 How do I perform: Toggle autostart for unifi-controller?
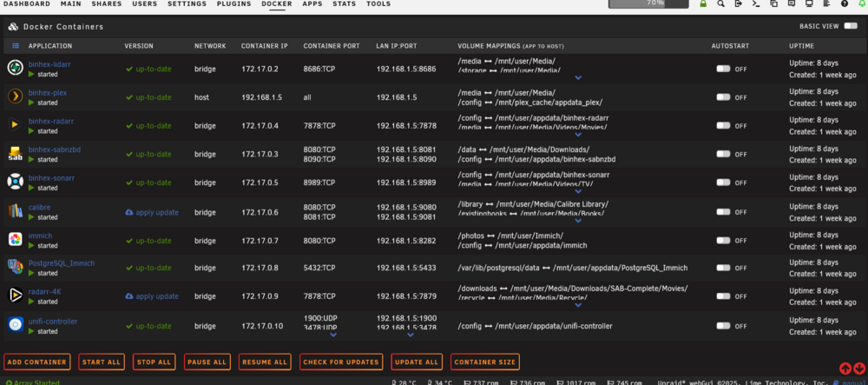[x=723, y=326]
